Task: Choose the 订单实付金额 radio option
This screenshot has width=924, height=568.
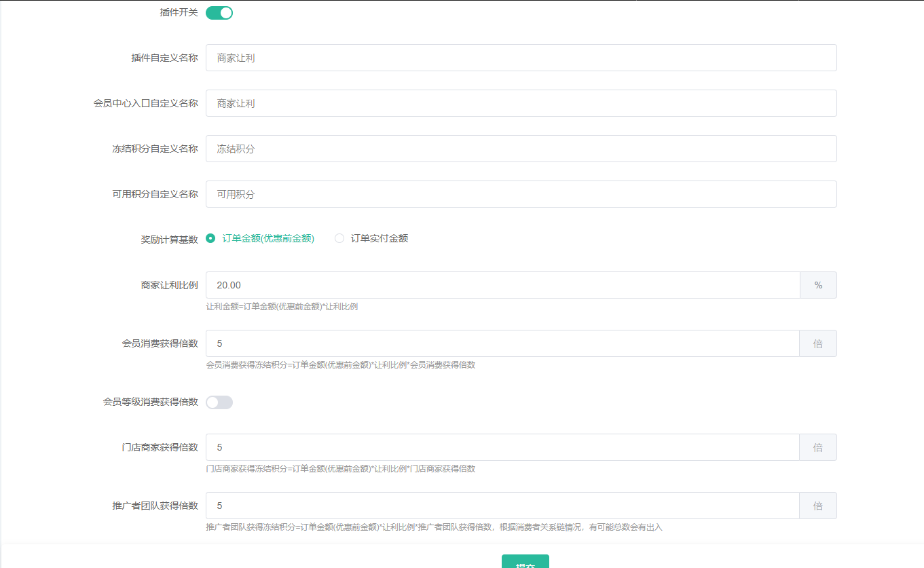Action: pyautogui.click(x=339, y=238)
